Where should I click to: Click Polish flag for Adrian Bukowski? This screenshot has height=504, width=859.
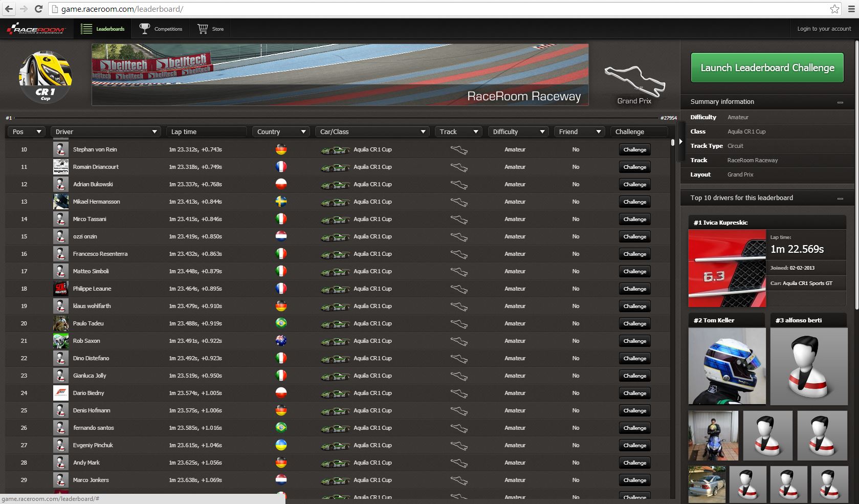281,184
